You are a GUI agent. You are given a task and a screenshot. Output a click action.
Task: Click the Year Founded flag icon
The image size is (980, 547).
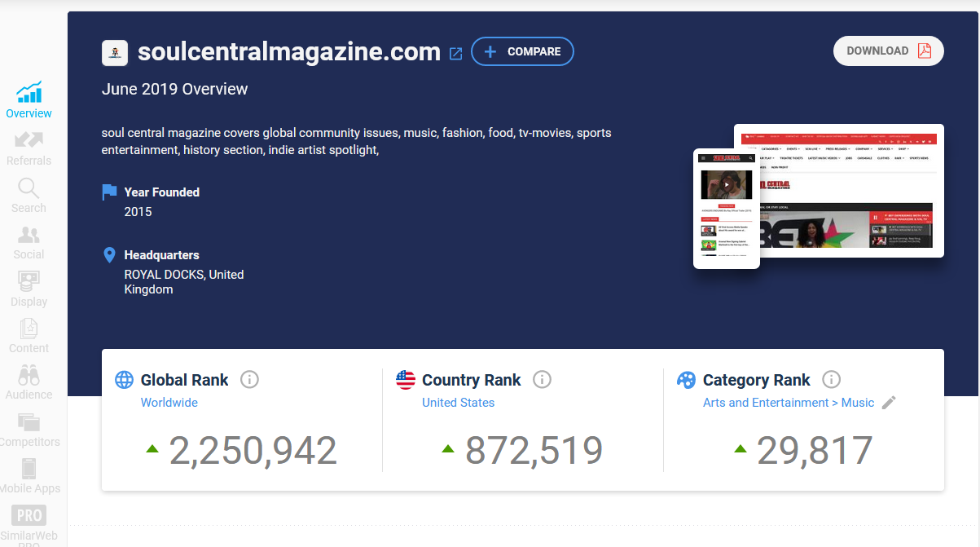click(x=109, y=192)
